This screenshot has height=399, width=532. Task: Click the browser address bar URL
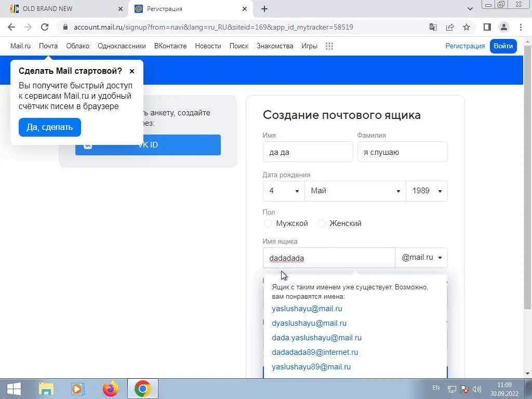[214, 27]
